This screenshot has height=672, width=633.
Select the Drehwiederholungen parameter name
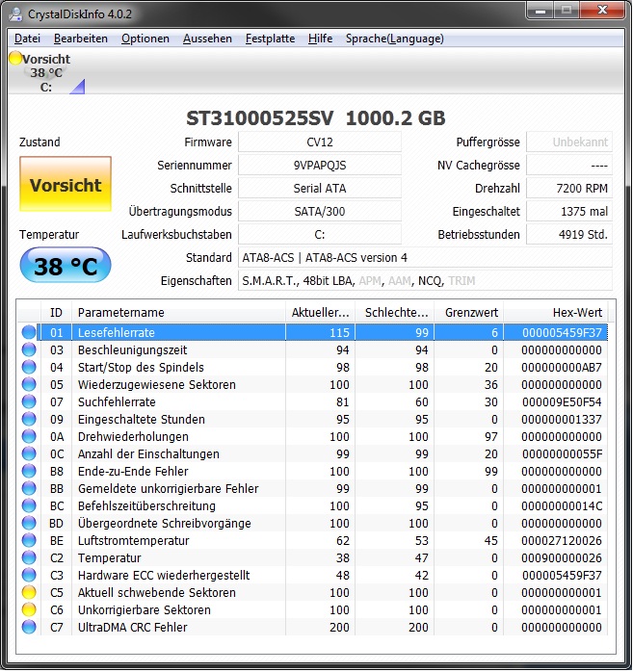coord(133,437)
